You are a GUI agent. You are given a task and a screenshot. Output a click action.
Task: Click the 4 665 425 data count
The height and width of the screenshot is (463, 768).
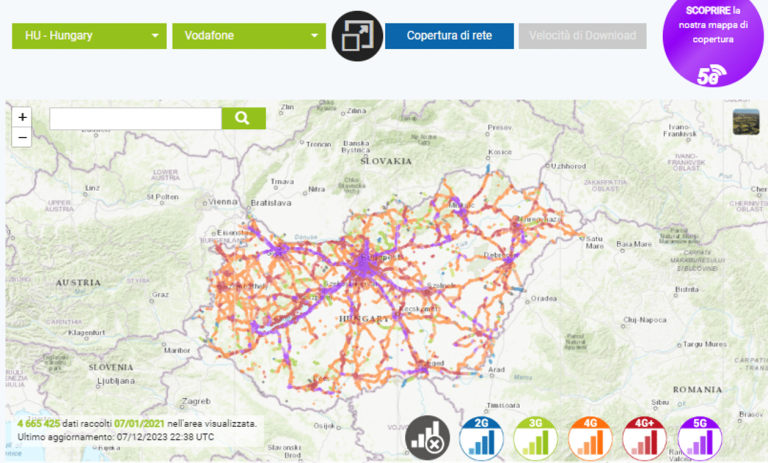pos(38,424)
